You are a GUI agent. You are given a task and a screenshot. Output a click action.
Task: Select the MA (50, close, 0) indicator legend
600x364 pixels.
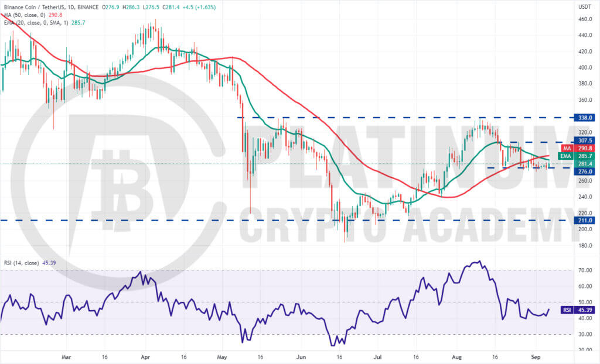(x=25, y=15)
